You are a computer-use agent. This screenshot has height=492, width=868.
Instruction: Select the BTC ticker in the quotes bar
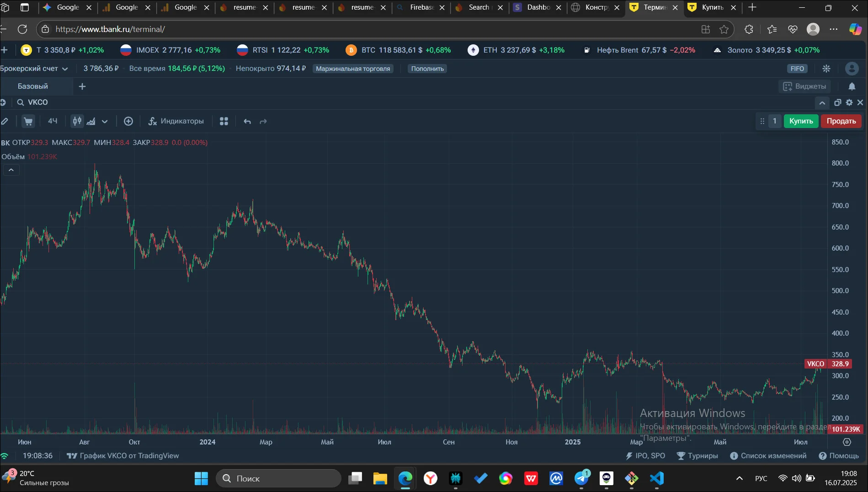tap(398, 50)
